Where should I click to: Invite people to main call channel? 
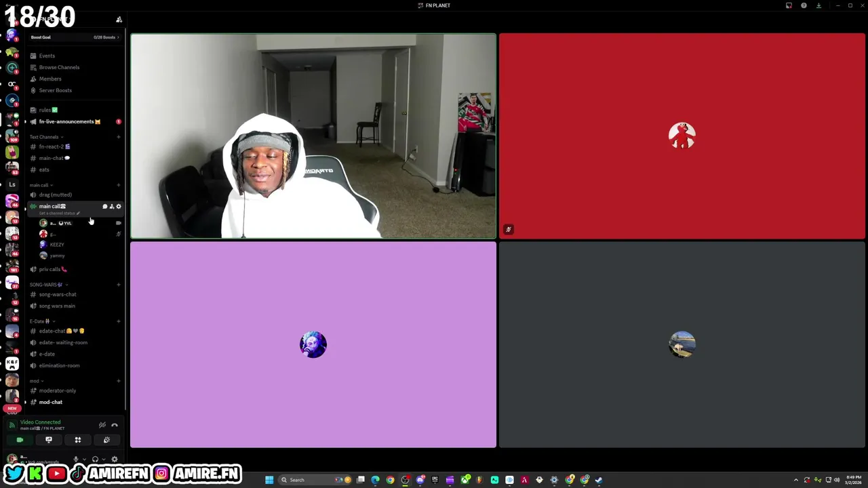[112, 206]
